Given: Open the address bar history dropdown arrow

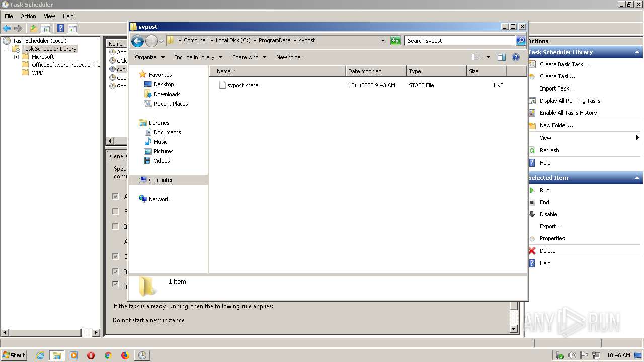Looking at the screenshot, I should (x=383, y=41).
